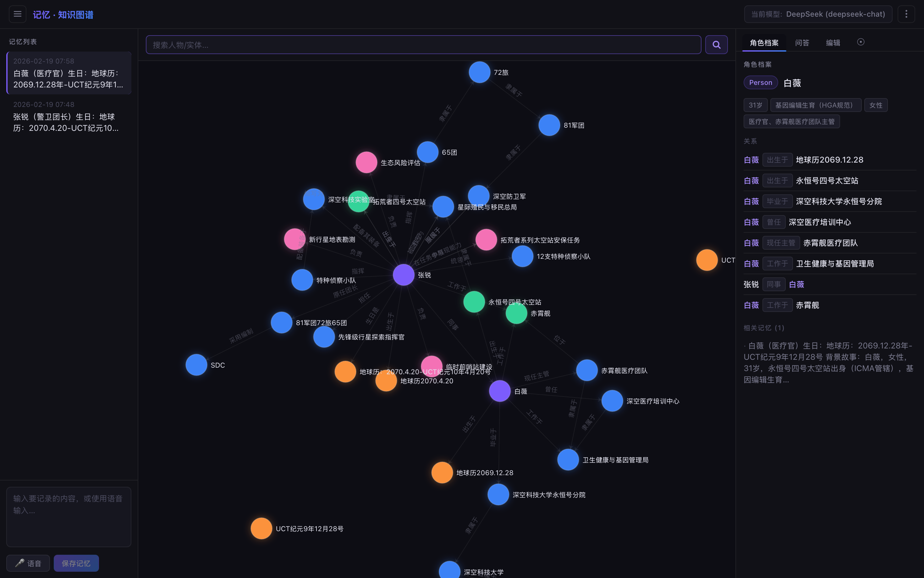Image resolution: width=924 pixels, height=578 pixels.
Task: Switch to the 问答 tab
Action: [x=802, y=42]
